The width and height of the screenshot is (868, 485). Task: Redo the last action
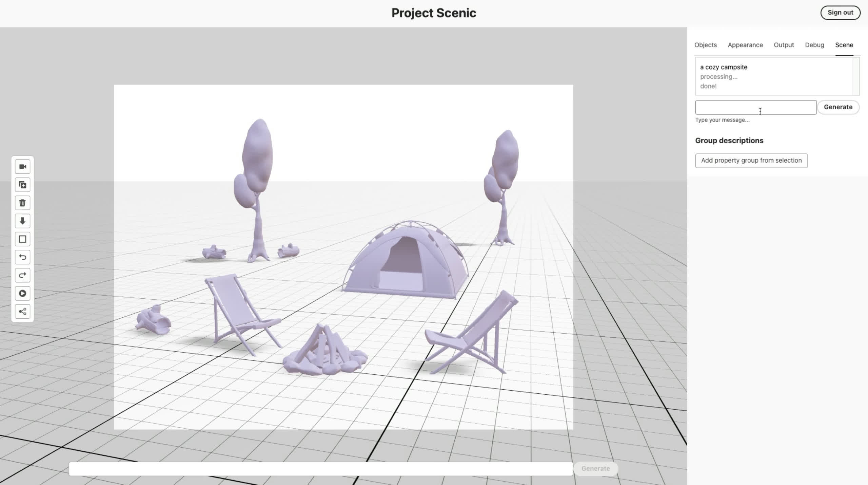tap(22, 275)
